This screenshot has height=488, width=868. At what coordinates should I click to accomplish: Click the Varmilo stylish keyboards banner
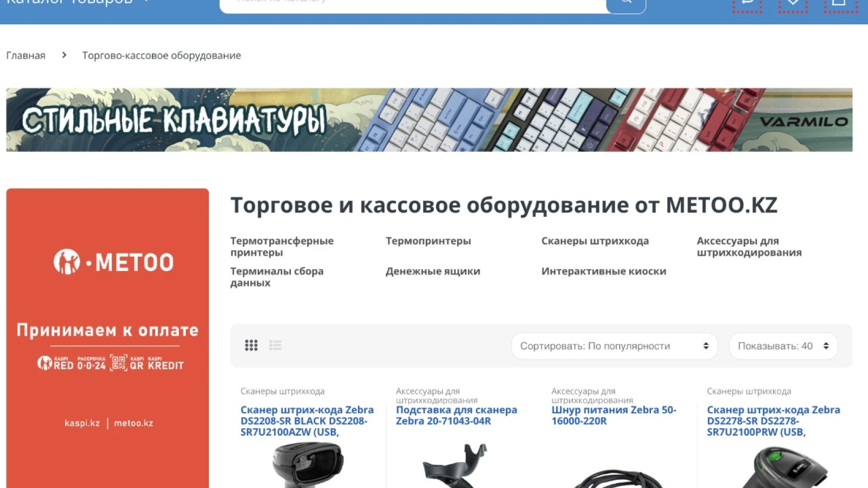pyautogui.click(x=429, y=120)
